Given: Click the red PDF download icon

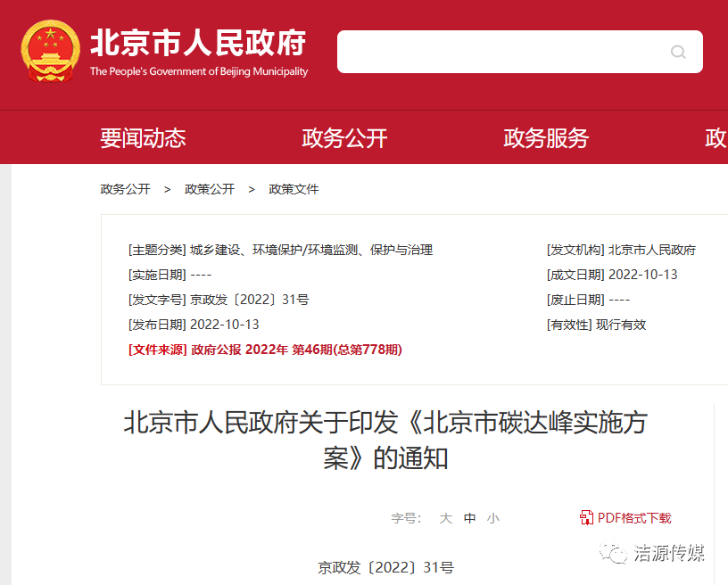Looking at the screenshot, I should (x=586, y=517).
